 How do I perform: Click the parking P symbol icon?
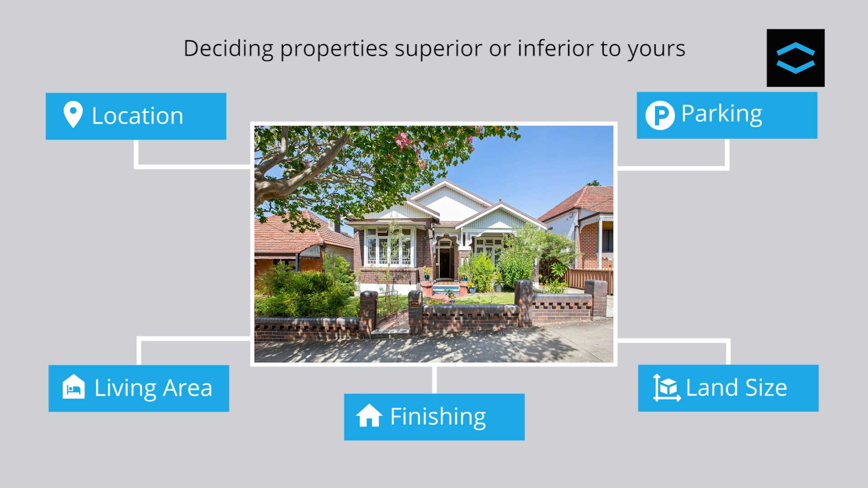pos(660,114)
